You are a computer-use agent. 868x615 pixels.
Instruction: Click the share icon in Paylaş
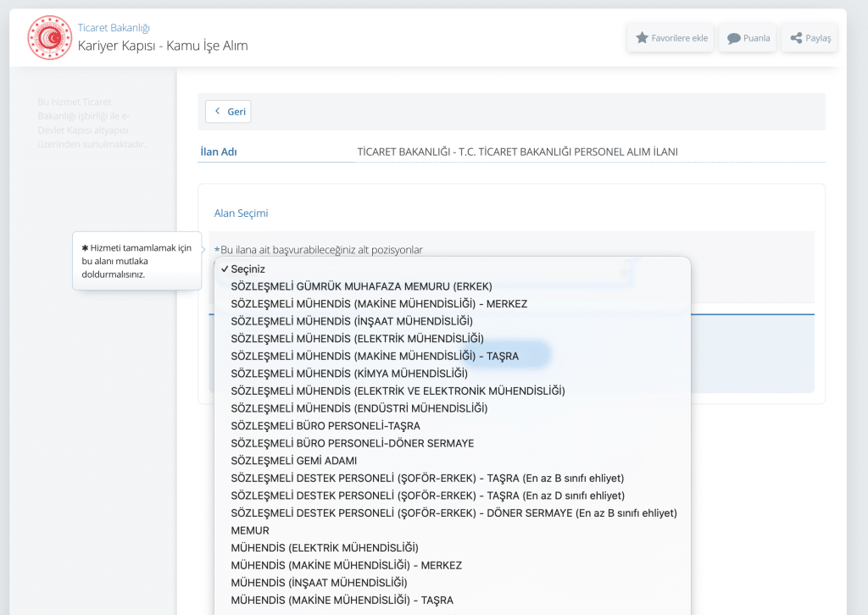[x=796, y=38]
